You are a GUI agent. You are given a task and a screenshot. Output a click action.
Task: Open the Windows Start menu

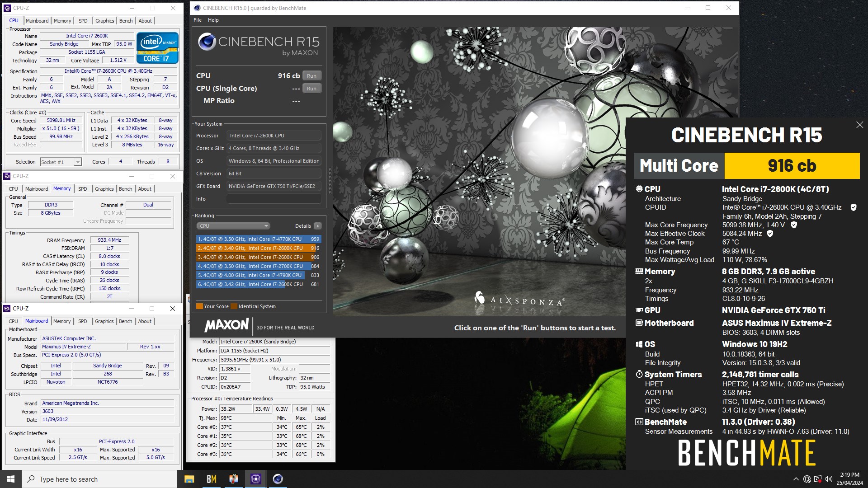(x=11, y=479)
